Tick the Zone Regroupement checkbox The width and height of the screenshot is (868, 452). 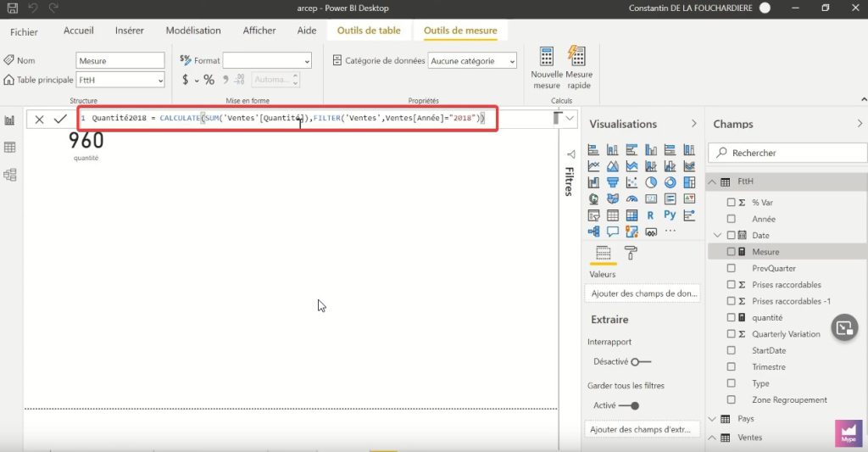[x=731, y=400]
